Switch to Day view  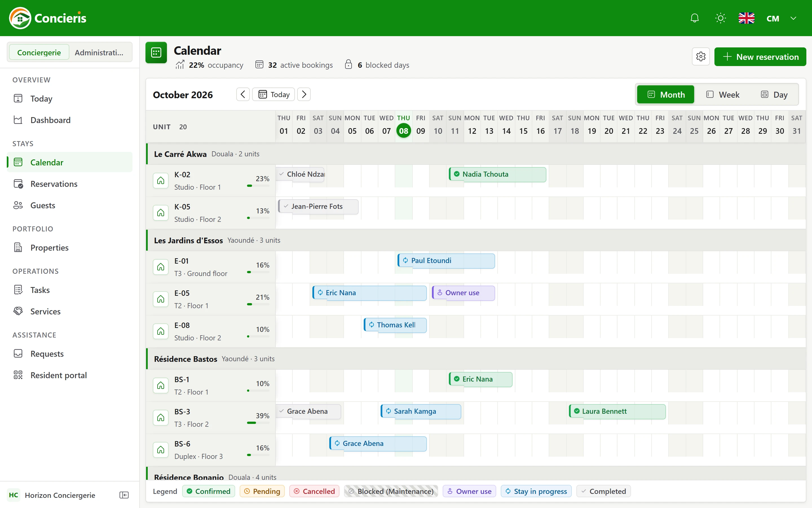774,95
